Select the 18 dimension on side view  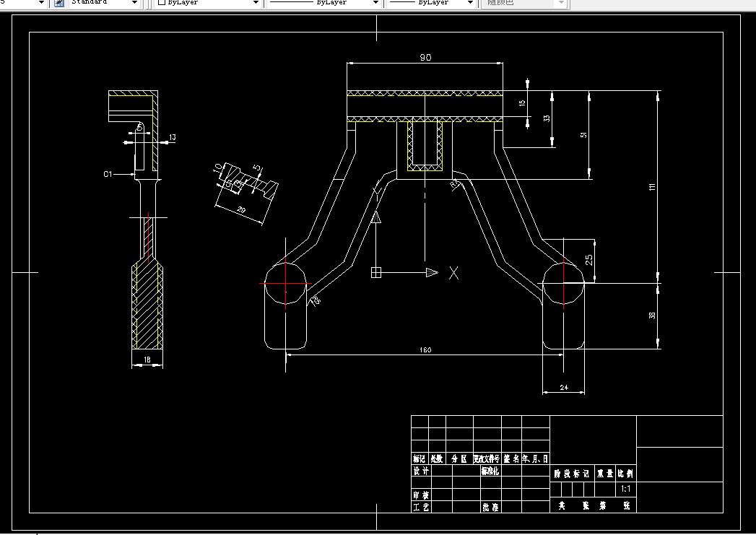coord(147,359)
